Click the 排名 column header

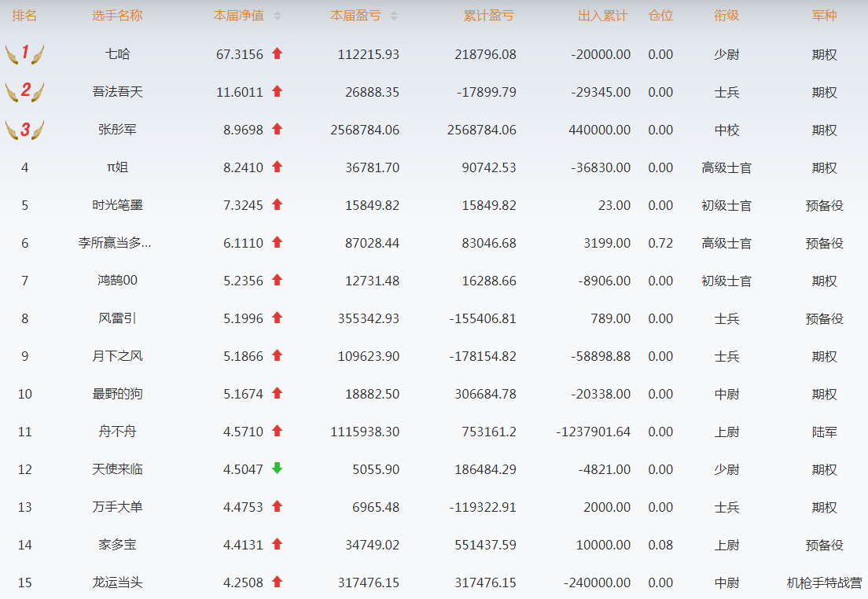pos(24,16)
